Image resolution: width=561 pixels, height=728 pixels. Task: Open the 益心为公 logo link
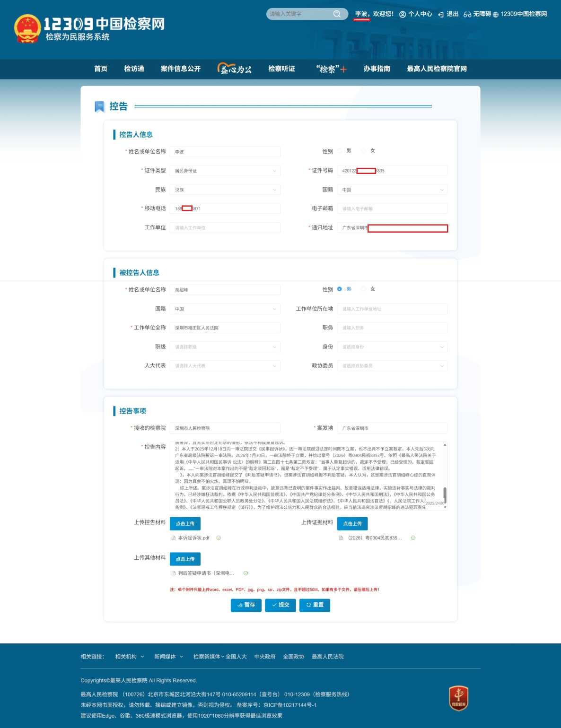(235, 69)
